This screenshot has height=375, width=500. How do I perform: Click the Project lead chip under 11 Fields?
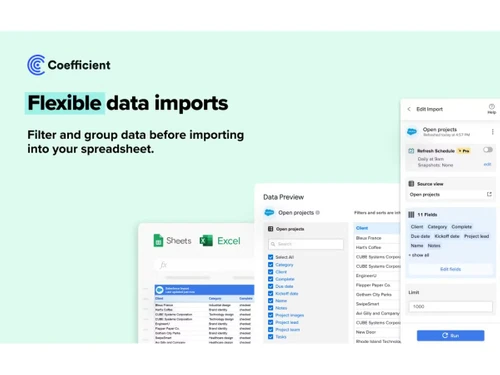coord(476,236)
